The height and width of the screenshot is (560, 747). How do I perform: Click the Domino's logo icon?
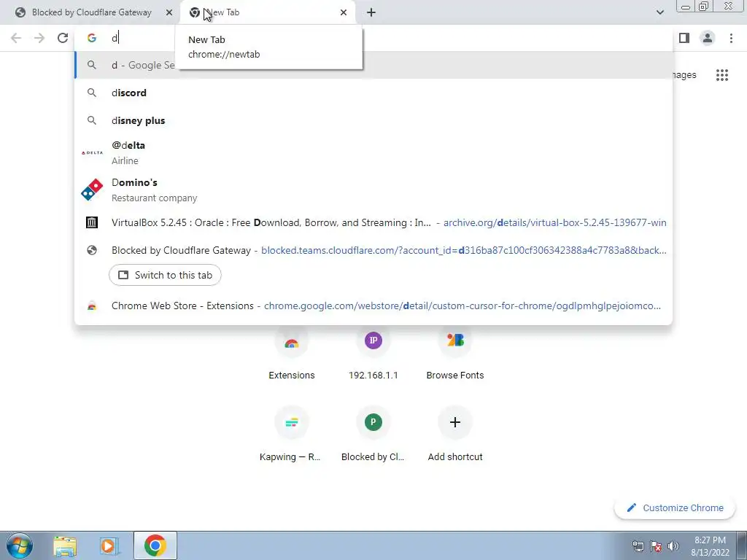pos(92,190)
